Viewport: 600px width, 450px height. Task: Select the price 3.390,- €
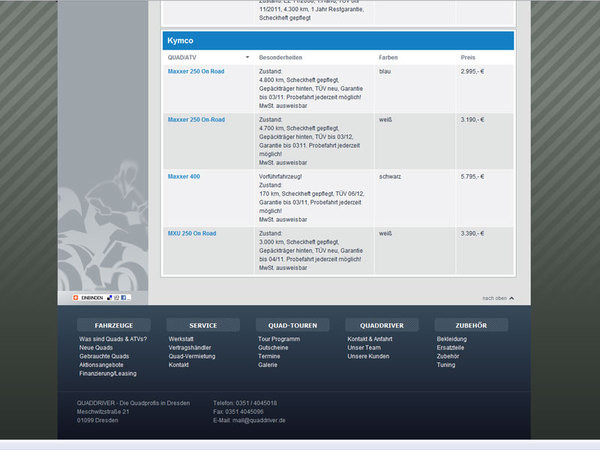(472, 233)
